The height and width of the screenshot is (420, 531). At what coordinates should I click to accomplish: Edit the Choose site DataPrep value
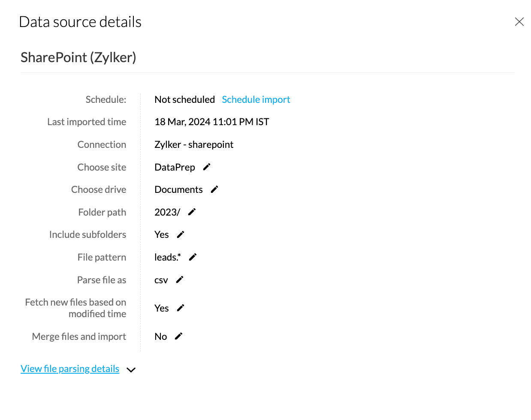click(207, 167)
